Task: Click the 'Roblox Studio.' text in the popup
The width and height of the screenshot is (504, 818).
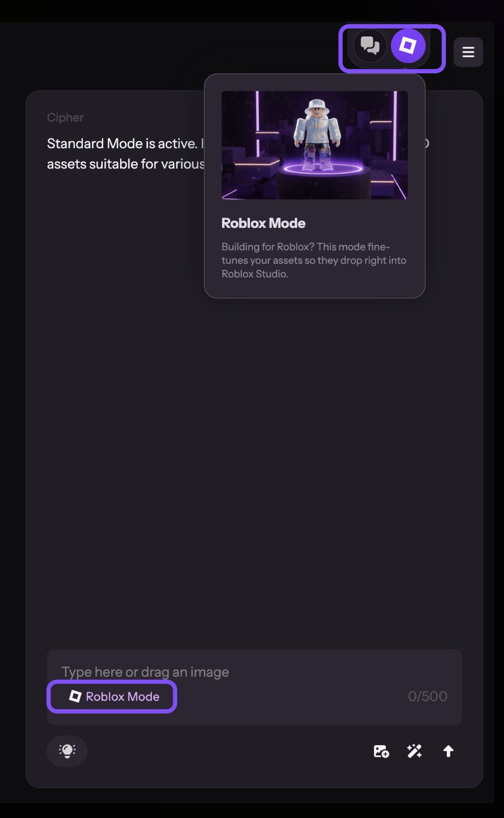Action: click(x=254, y=274)
